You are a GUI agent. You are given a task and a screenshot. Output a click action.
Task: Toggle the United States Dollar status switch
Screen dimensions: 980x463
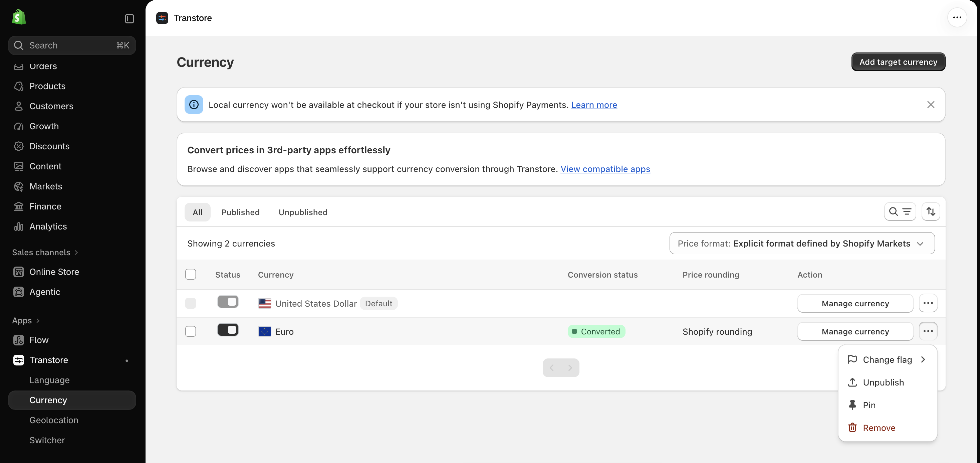click(x=228, y=302)
